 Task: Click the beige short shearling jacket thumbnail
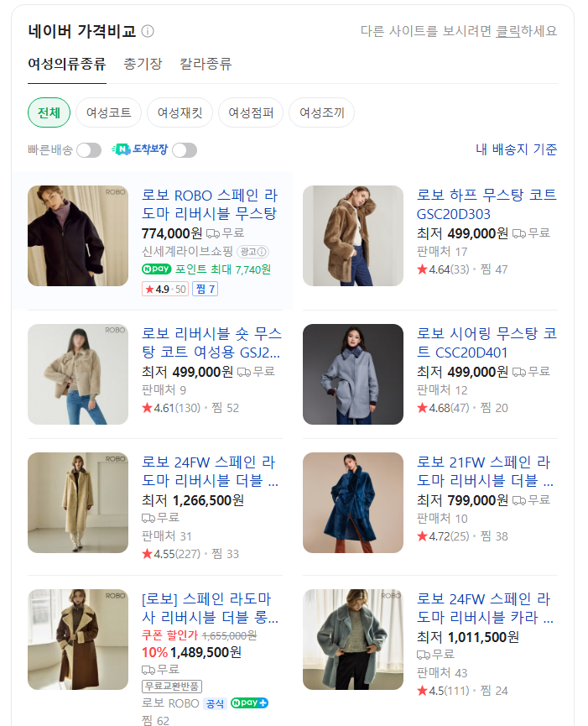click(78, 374)
